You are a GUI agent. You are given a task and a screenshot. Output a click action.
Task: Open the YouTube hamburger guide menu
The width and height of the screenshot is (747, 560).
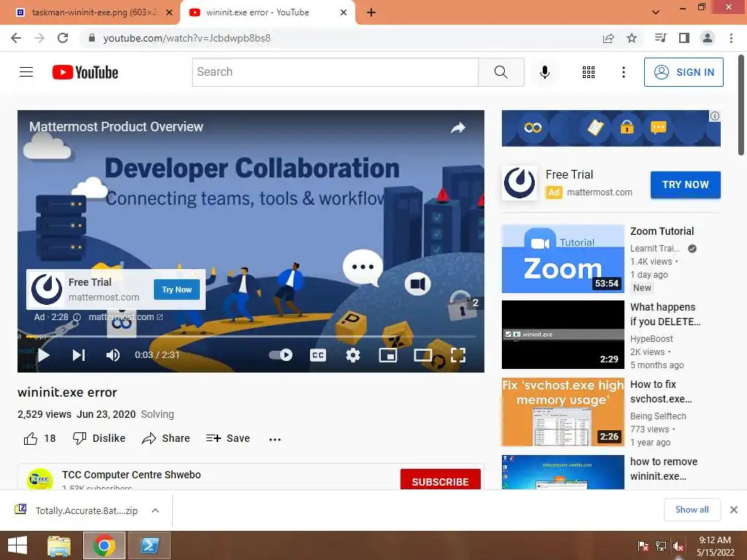pyautogui.click(x=26, y=72)
